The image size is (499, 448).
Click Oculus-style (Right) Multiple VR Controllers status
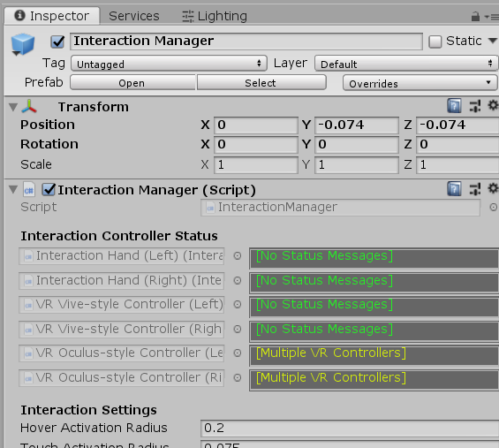click(x=374, y=380)
